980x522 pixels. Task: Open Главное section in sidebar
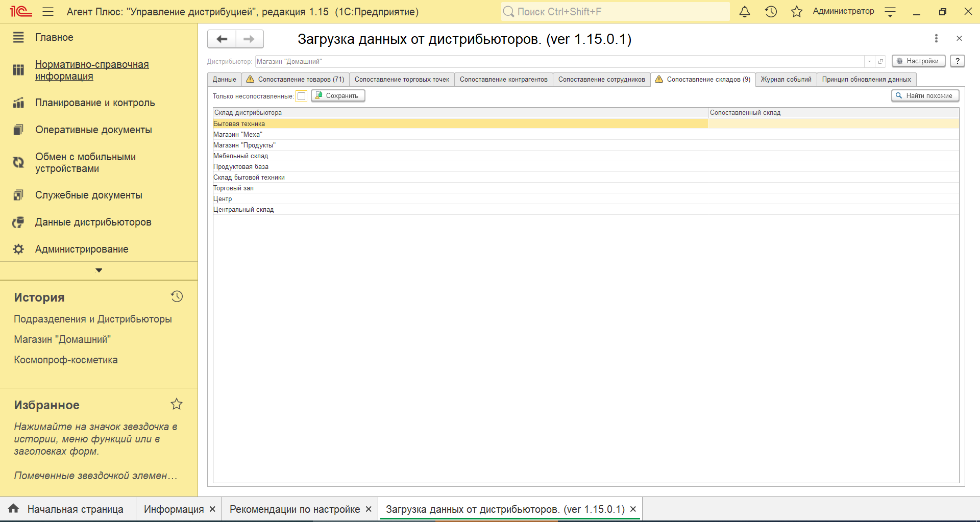tap(54, 37)
